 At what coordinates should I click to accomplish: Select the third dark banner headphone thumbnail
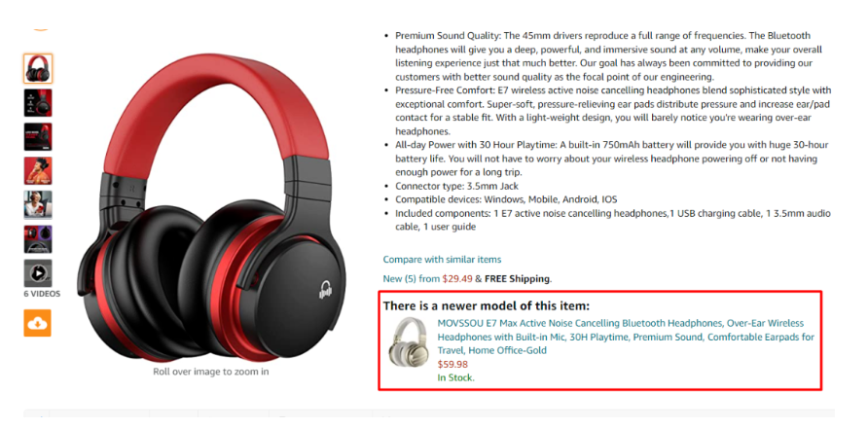pos(38,137)
